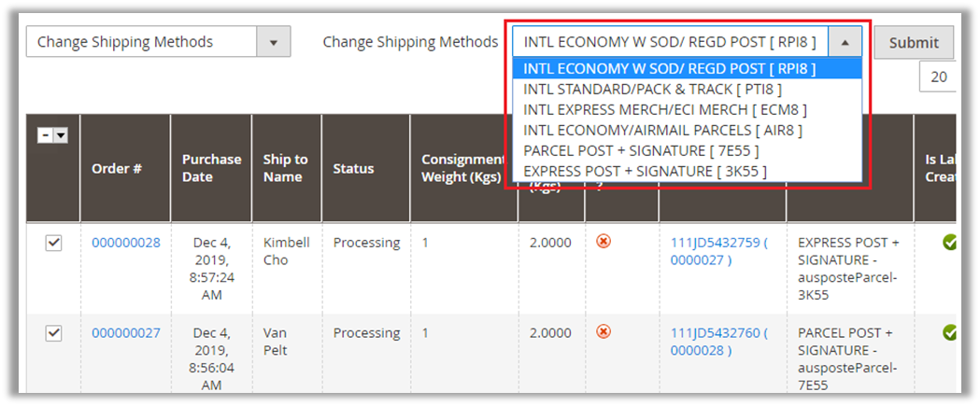This screenshot has width=980, height=406.
Task: Open order number 000000027 link
Action: (125, 333)
